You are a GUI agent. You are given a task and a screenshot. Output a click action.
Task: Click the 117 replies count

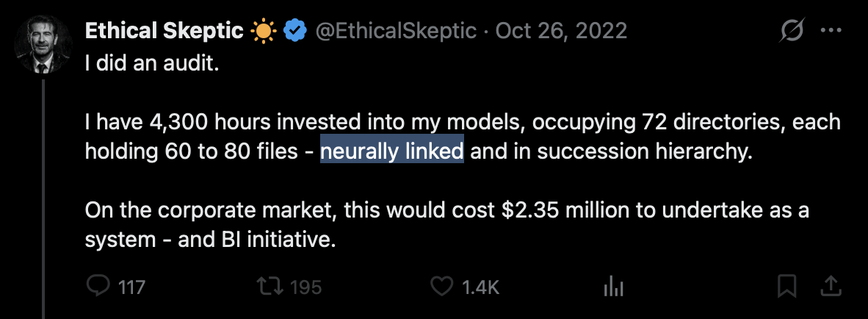point(131,287)
